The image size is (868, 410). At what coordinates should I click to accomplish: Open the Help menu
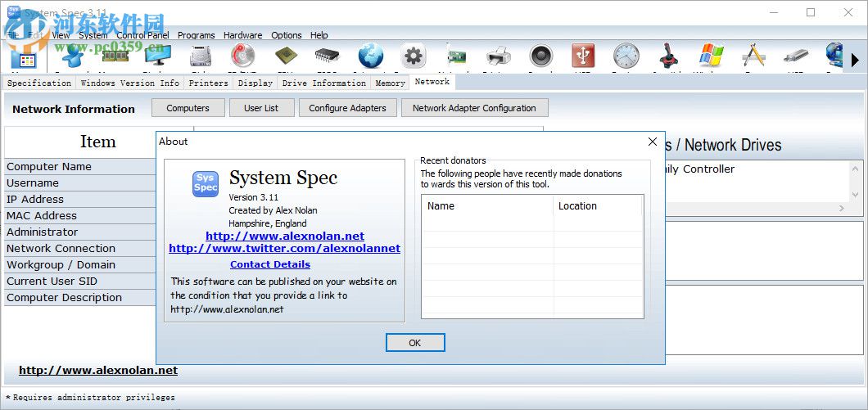319,35
